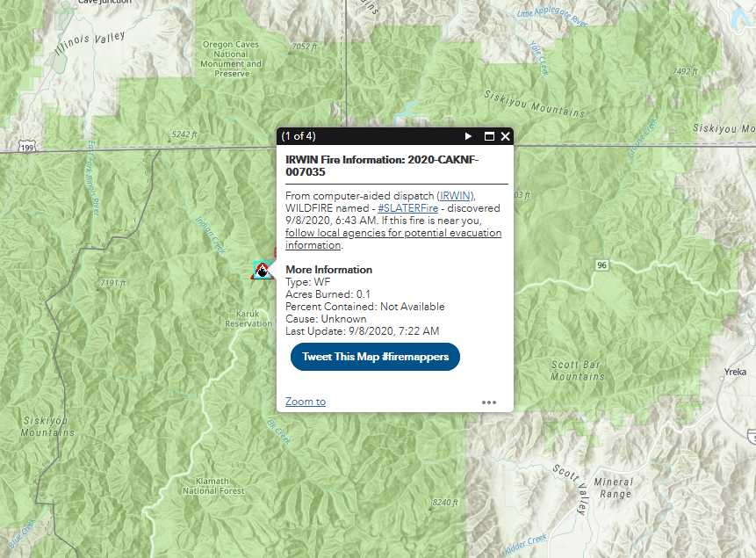Click the Yale Creek label
756x558 pixels.
point(539,58)
